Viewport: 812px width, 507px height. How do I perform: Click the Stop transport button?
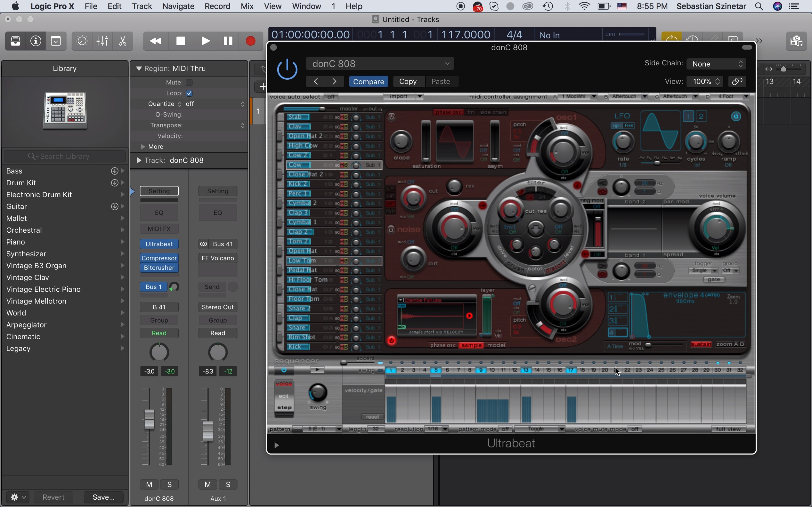pyautogui.click(x=181, y=41)
